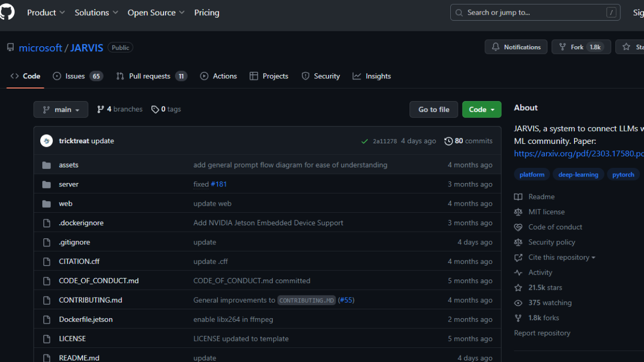Click the 'enable libx264 in ffmpeg' commit message

(233, 319)
